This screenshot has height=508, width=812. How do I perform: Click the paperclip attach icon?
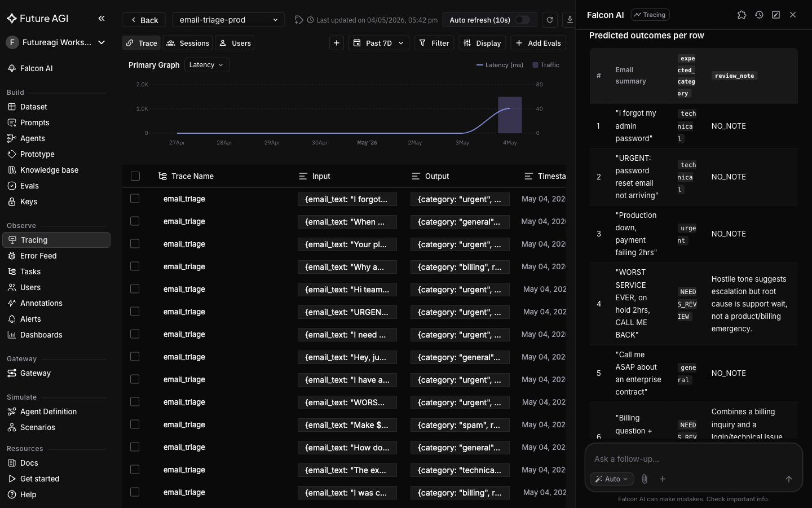tap(645, 479)
